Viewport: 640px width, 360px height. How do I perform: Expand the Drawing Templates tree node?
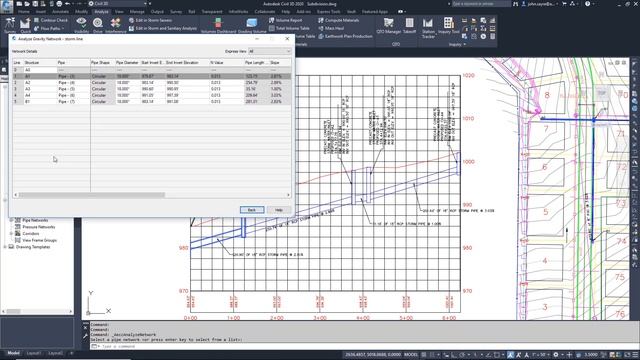point(4,247)
